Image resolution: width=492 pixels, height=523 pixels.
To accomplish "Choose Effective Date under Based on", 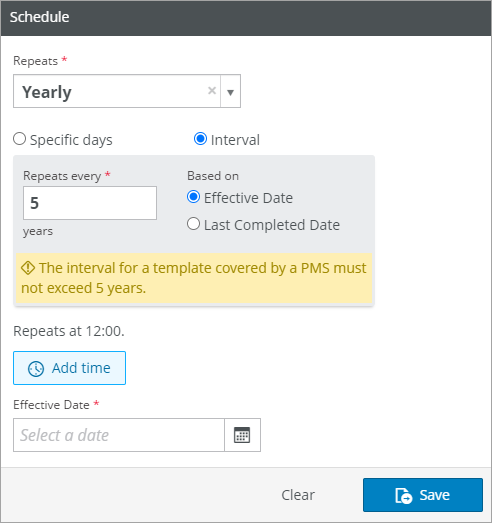I will [193, 197].
